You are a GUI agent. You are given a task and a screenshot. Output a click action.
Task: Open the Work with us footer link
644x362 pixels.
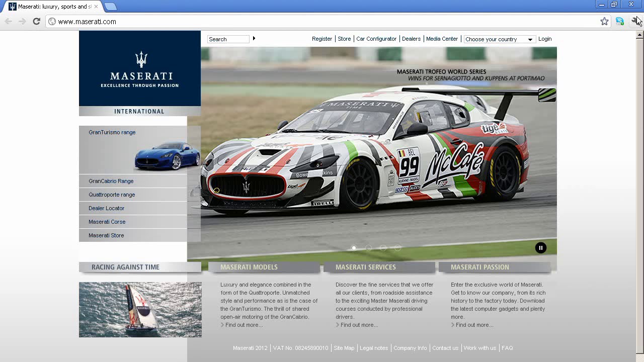click(x=480, y=348)
